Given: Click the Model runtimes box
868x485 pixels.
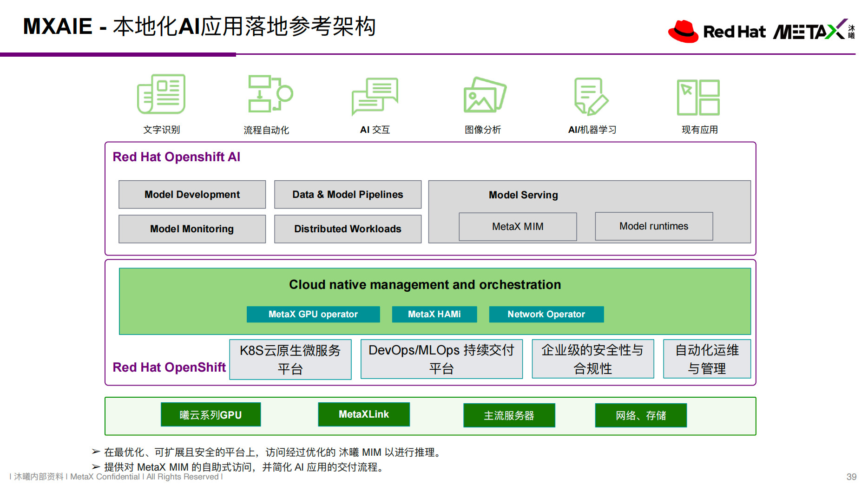Looking at the screenshot, I should [654, 226].
